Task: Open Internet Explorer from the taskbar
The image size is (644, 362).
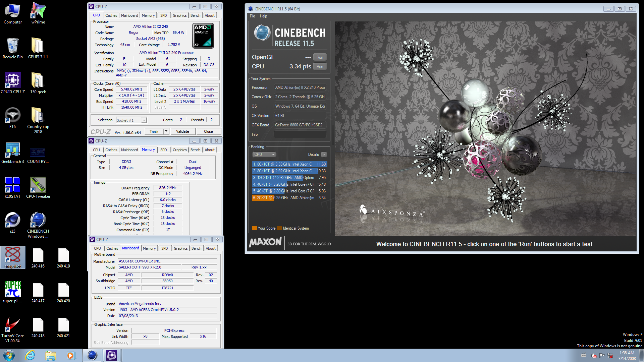Action: 30,355
